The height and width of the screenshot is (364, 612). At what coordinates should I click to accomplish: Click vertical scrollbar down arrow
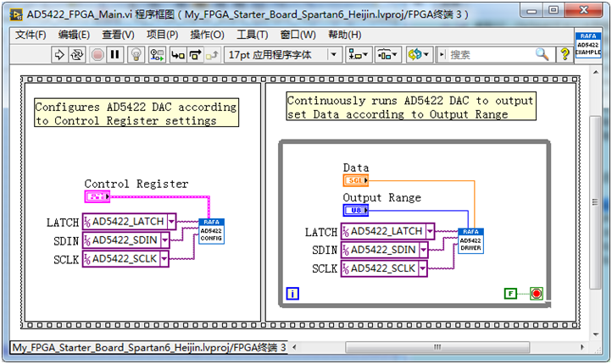596,334
